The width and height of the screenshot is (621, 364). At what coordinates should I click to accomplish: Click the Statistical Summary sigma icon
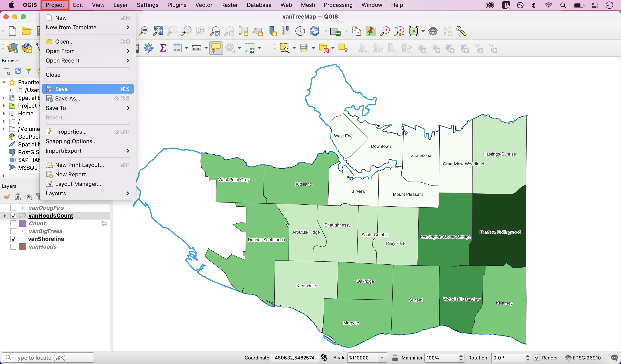(x=163, y=48)
